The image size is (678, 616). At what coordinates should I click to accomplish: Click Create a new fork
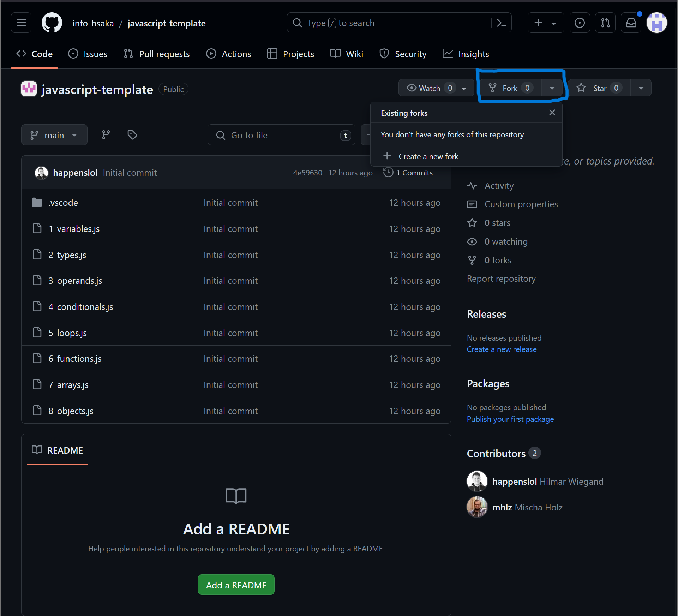pos(428,156)
